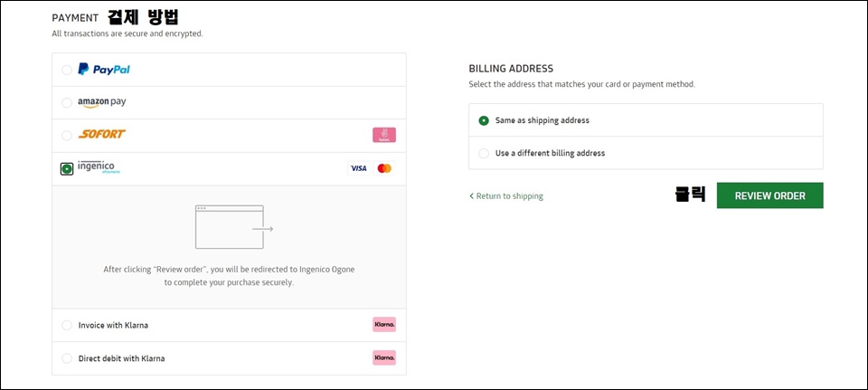This screenshot has width=868, height=390.
Task: Click the BILLING ADDRESS heading
Action: click(511, 70)
